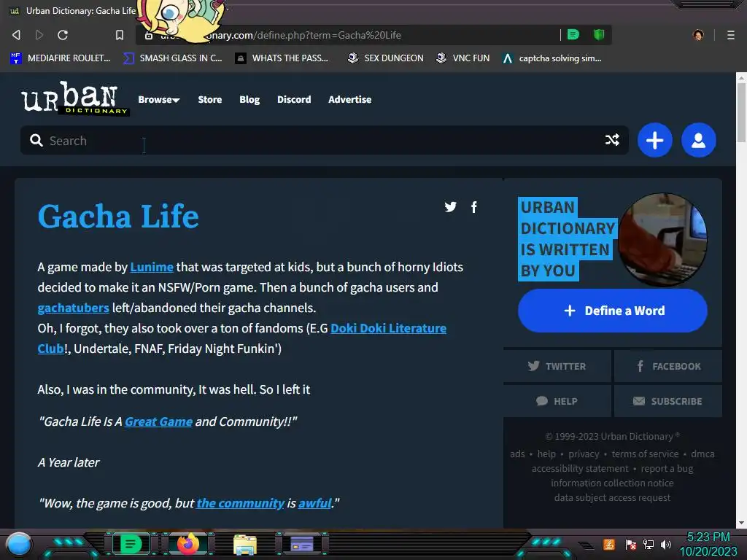Click the HELP sidebar button
The width and height of the screenshot is (747, 560).
click(x=557, y=401)
